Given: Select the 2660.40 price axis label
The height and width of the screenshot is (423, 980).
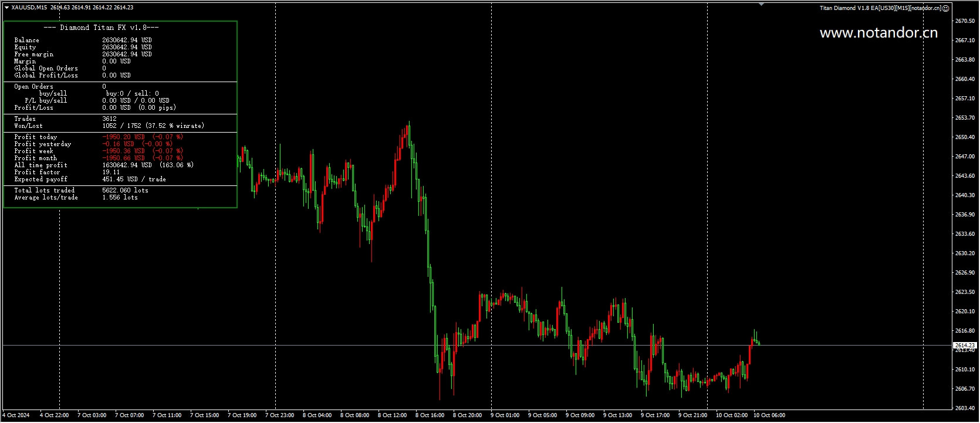Looking at the screenshot, I should [965, 79].
